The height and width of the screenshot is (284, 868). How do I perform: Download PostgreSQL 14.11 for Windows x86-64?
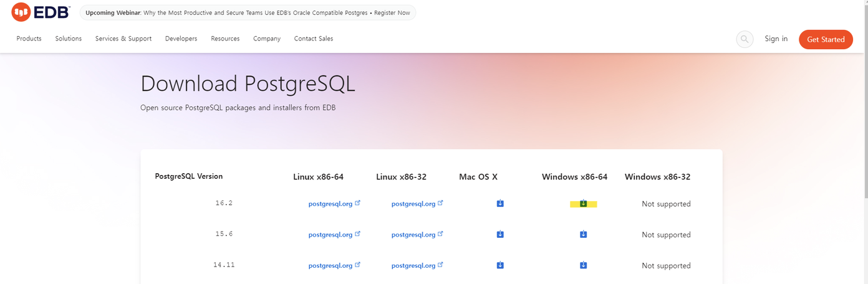click(583, 265)
